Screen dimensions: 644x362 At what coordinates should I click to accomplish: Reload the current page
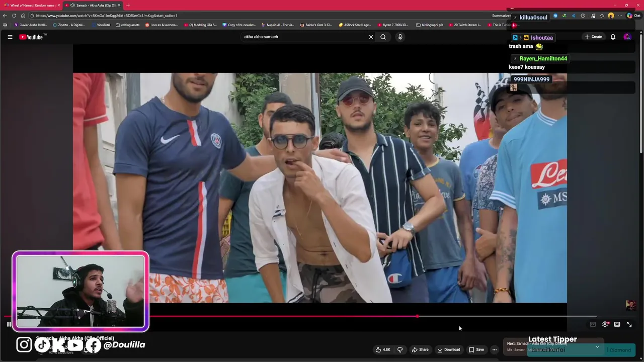pos(14,16)
